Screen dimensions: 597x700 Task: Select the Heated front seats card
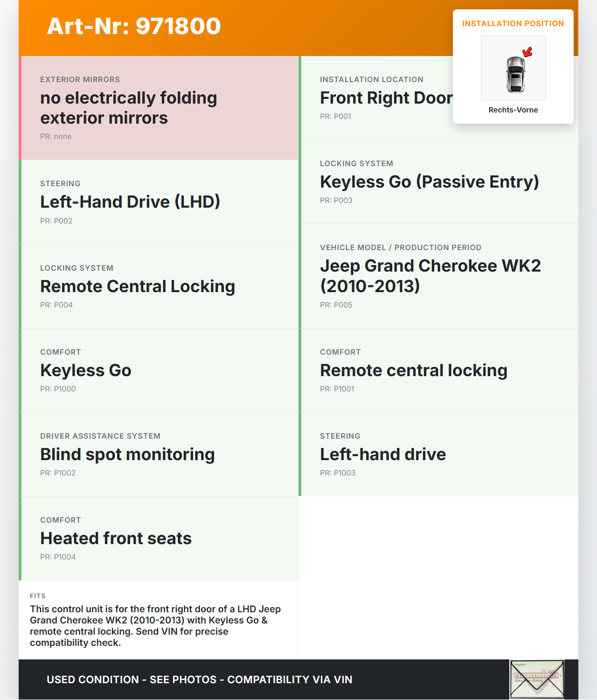point(159,538)
